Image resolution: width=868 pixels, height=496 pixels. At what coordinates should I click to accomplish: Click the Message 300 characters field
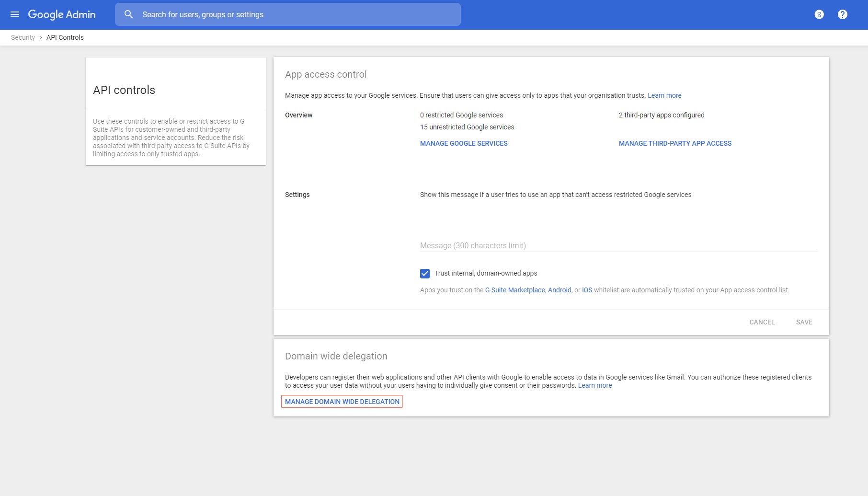(x=618, y=245)
